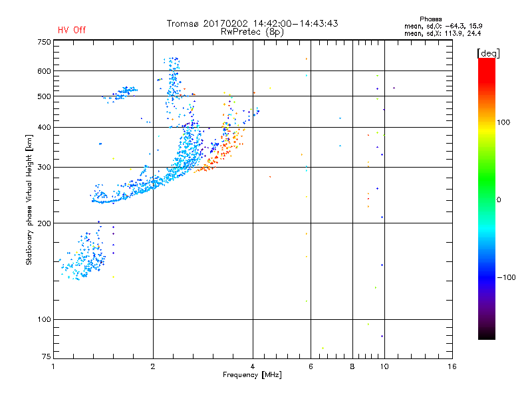This screenshot has height=399, width=532.
Task: Click the red 'HV Off' label
Action: (72, 30)
